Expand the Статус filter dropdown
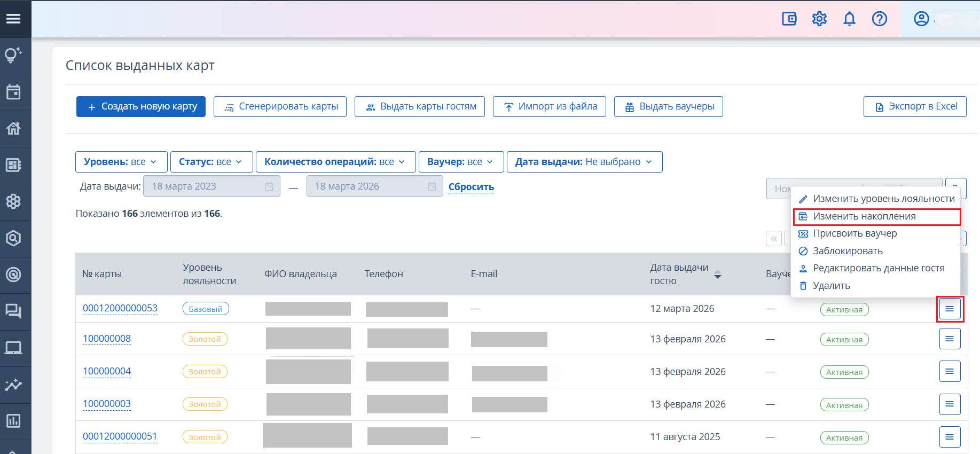This screenshot has height=454, width=980. pos(211,162)
